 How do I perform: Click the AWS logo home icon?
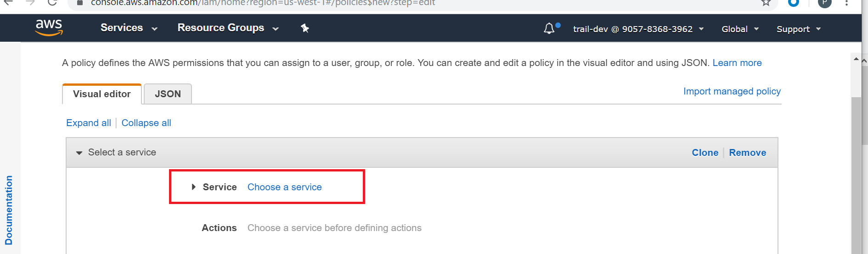[x=49, y=28]
